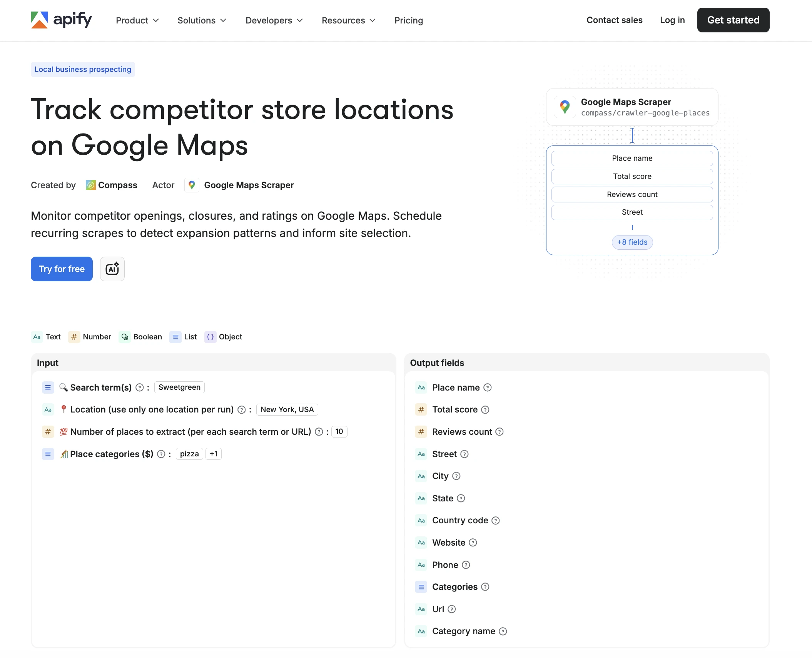Click the Output fields panel heading
The width and height of the screenshot is (812, 658).
[x=437, y=363]
